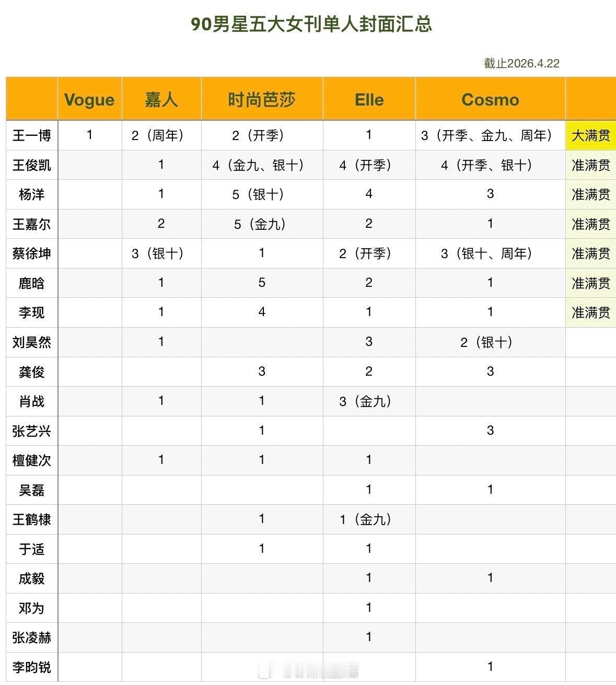Select 檀健次's 嘉人 cell showing 1
This screenshot has width=616, height=685.
point(161,460)
